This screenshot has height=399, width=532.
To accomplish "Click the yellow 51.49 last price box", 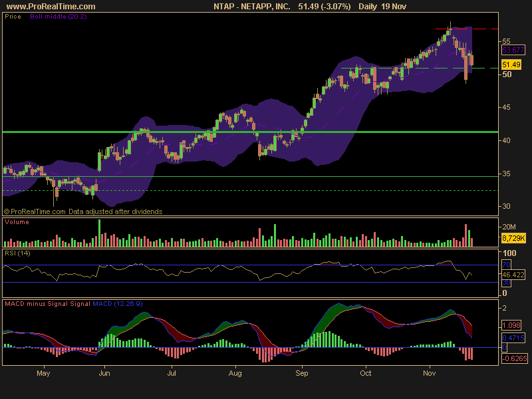I will coord(511,65).
